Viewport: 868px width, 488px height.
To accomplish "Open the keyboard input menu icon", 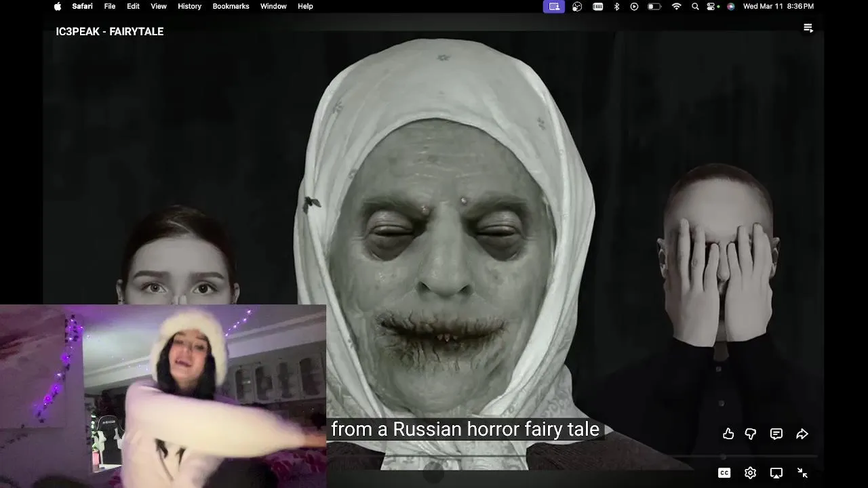I will 597,6.
